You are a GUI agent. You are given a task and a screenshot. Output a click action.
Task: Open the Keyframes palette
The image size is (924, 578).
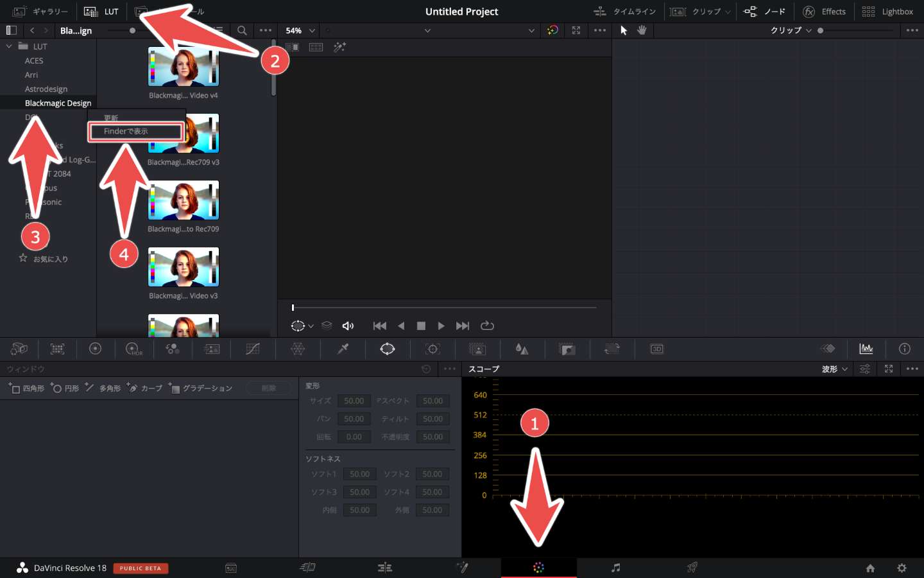click(828, 349)
